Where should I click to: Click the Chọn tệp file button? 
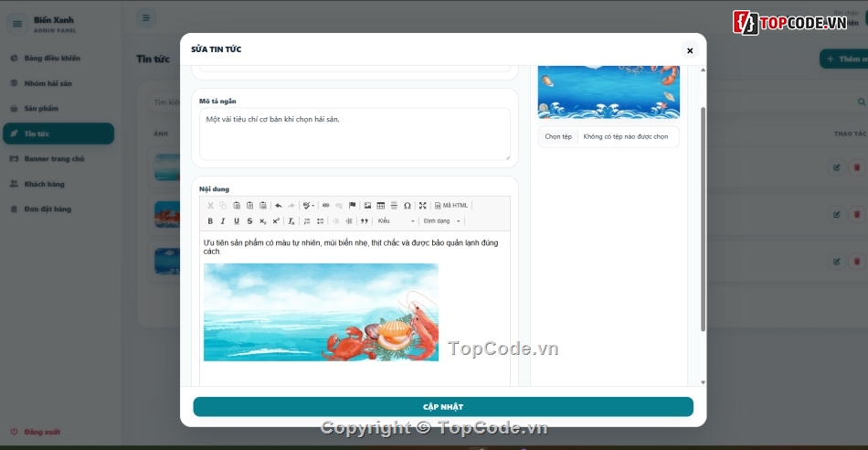(558, 137)
